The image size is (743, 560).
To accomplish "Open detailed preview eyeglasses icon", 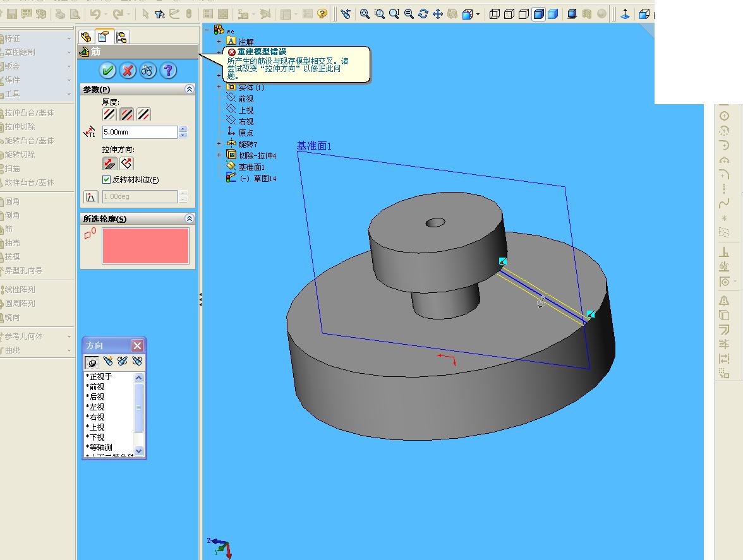I will [147, 71].
